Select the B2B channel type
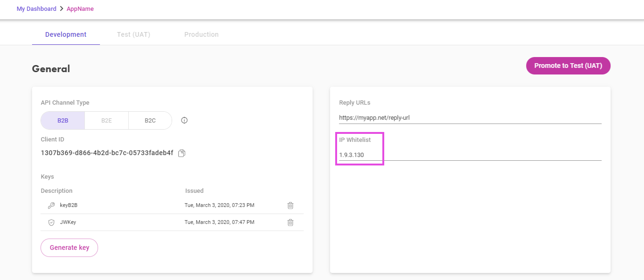 click(x=63, y=120)
